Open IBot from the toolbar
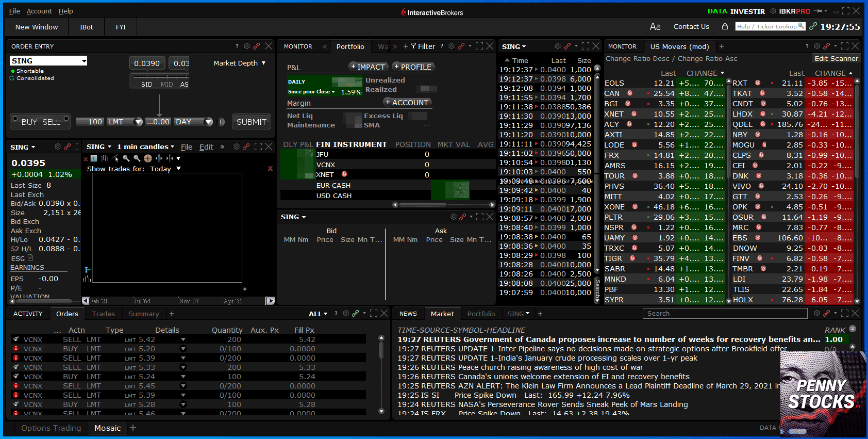The image size is (868, 439). [x=87, y=27]
